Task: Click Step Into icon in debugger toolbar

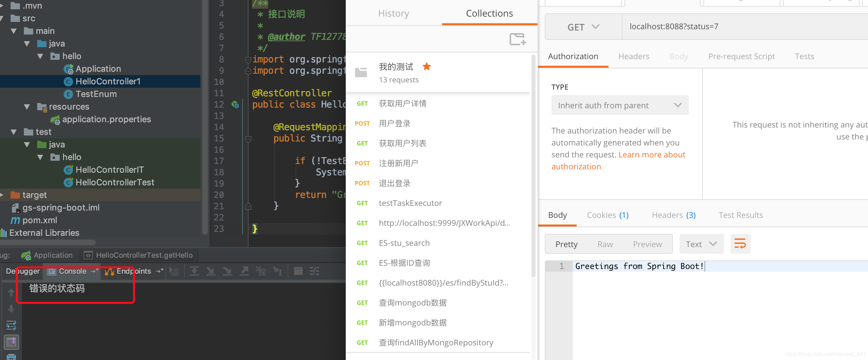Action: click(x=211, y=271)
